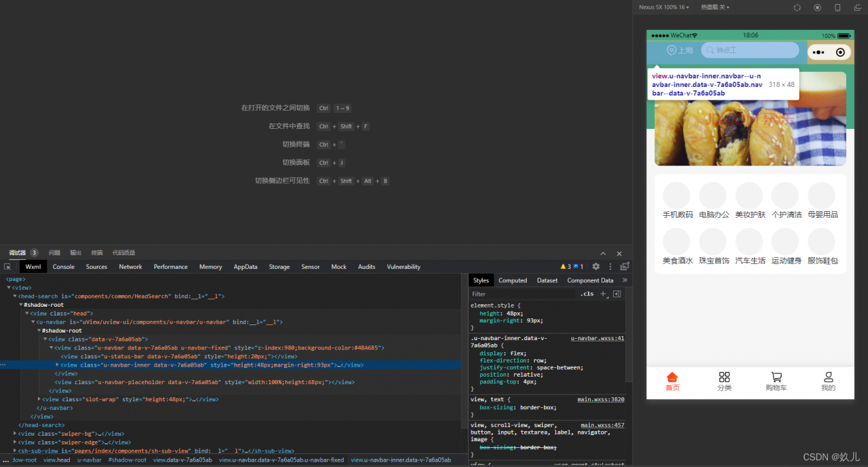The width and height of the screenshot is (868, 467).
Task: Open the devtools settings gear
Action: (x=596, y=267)
